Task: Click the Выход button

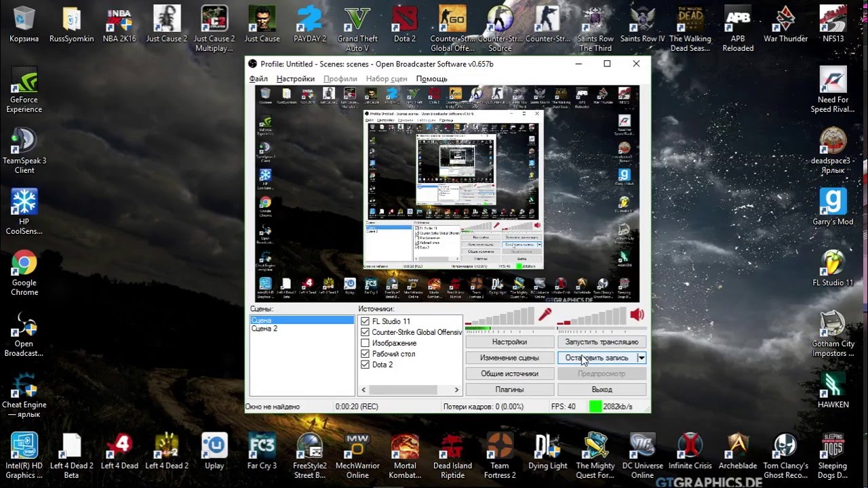Action: tap(601, 389)
